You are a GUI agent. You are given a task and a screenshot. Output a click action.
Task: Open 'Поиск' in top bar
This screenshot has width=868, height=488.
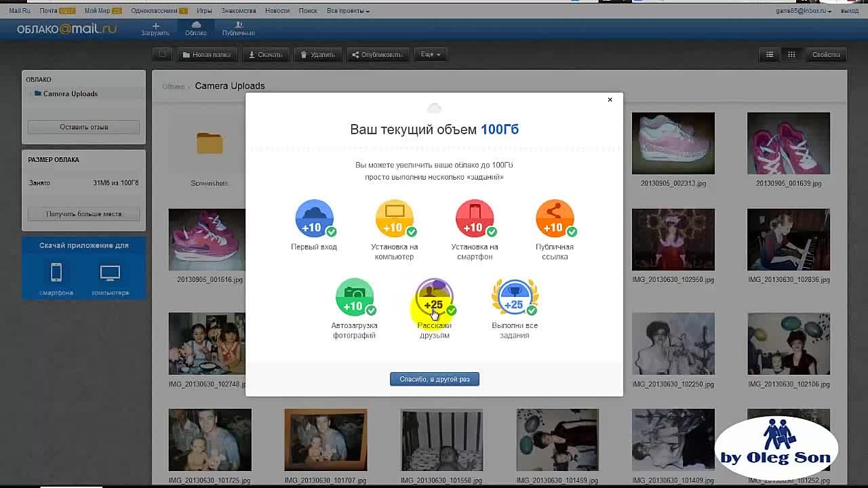point(308,11)
